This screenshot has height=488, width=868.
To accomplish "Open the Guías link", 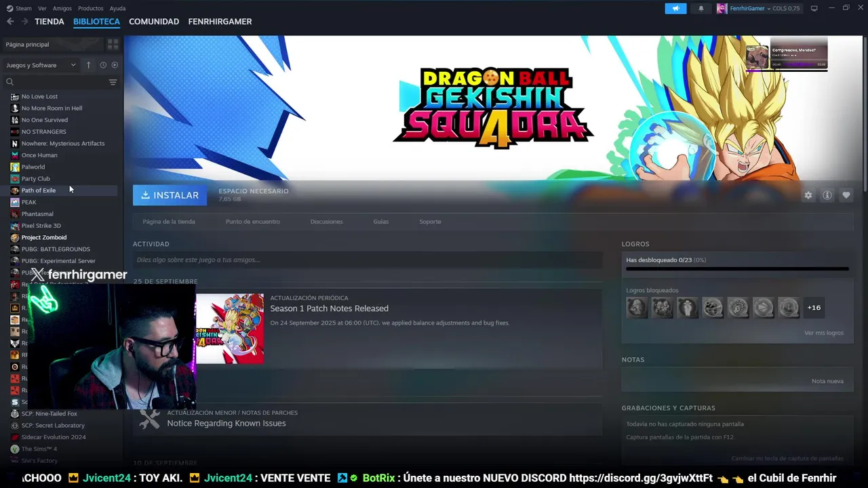I will click(x=381, y=222).
